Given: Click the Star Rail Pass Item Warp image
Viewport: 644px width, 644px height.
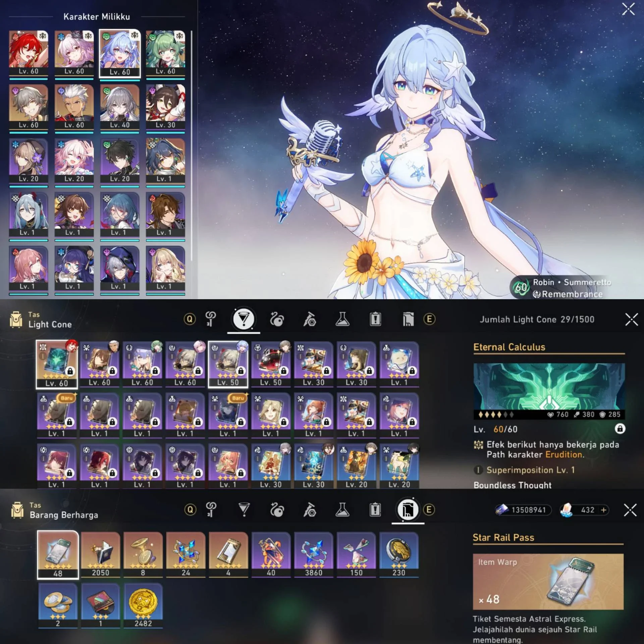Looking at the screenshot, I should pos(548,582).
